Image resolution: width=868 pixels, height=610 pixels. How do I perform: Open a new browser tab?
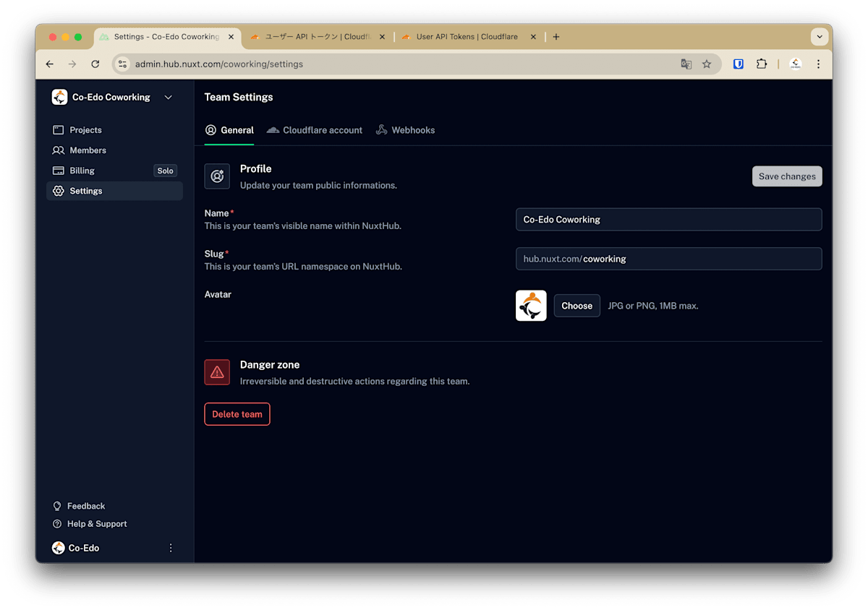pyautogui.click(x=556, y=37)
